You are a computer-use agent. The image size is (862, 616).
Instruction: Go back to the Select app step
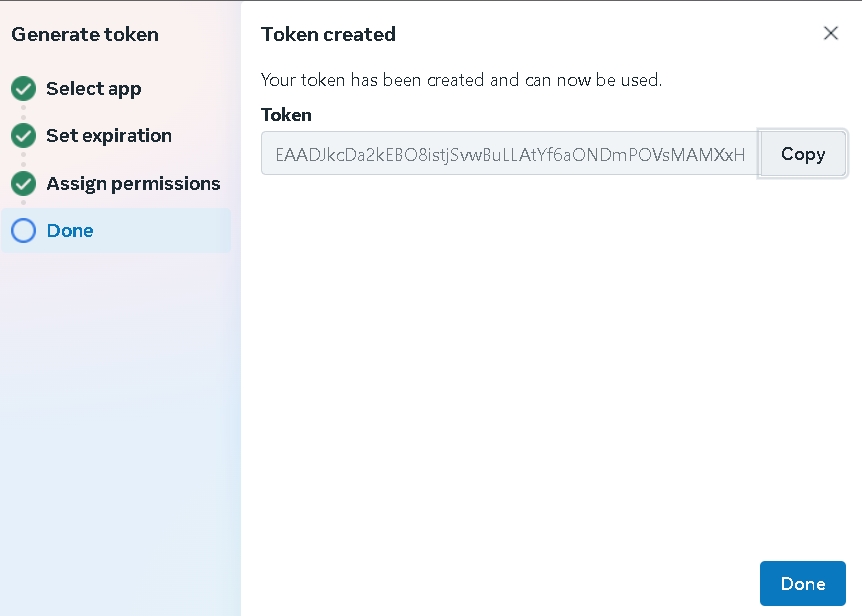click(x=93, y=89)
